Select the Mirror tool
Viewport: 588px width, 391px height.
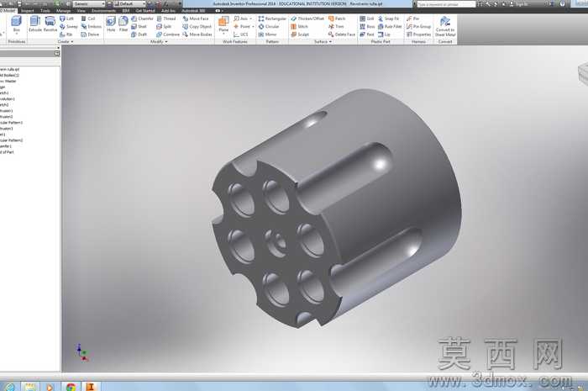(267, 34)
